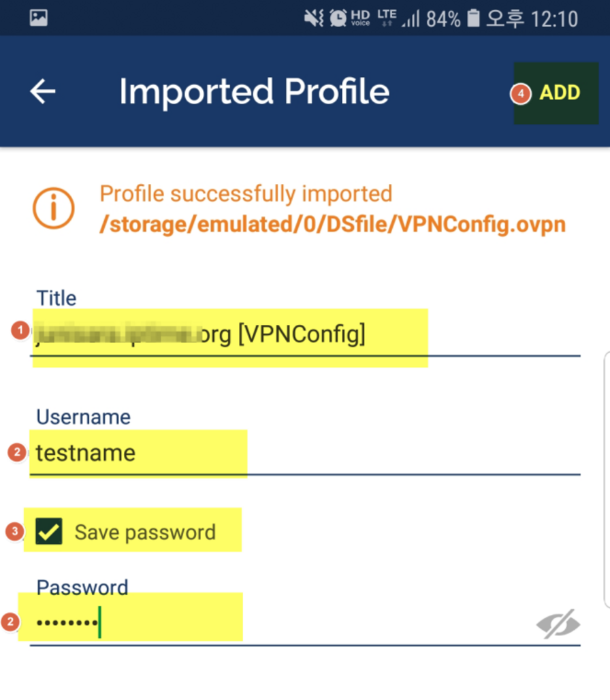This screenshot has width=610, height=700.
Task: Click the orange info circle icon
Action: pos(53,207)
